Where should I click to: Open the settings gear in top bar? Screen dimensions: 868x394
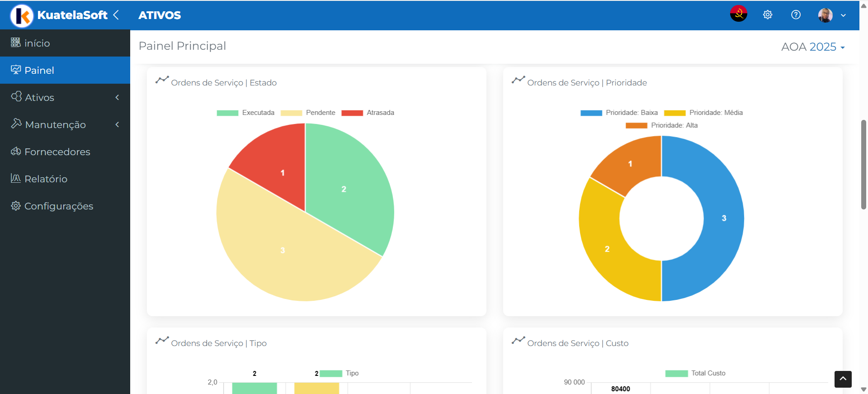pyautogui.click(x=767, y=15)
